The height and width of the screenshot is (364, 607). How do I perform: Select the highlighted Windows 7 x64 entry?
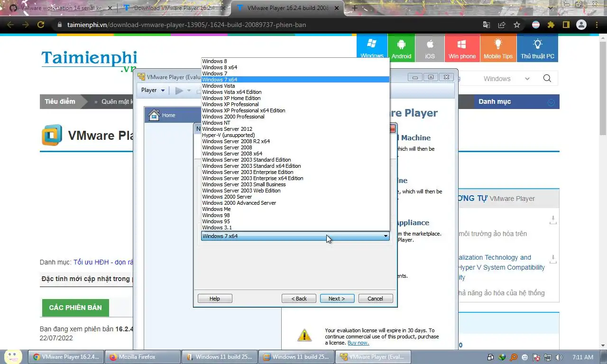[295, 80]
